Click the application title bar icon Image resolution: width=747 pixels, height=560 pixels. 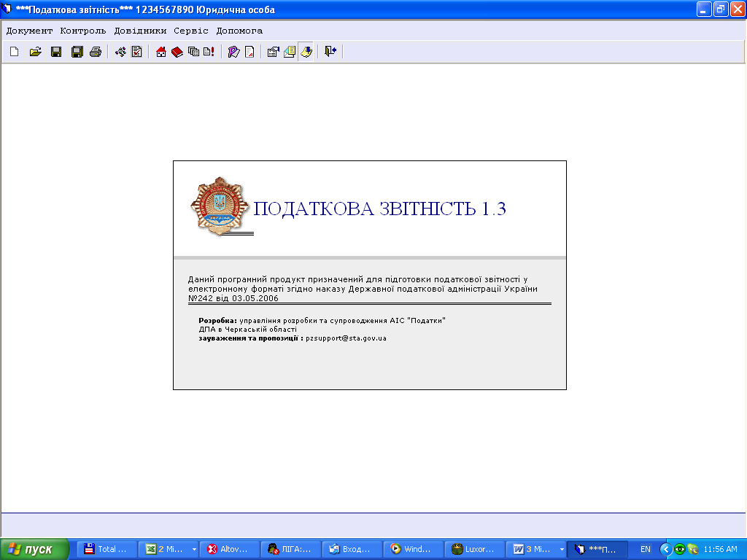pos(7,9)
